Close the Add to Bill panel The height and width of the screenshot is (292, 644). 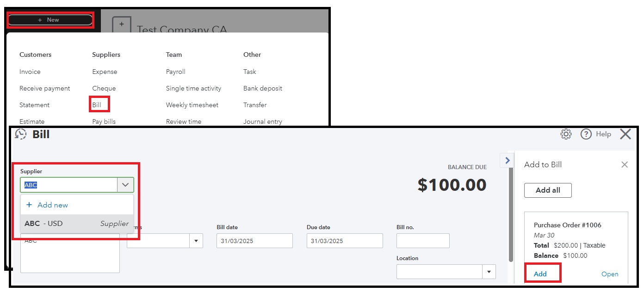[625, 165]
